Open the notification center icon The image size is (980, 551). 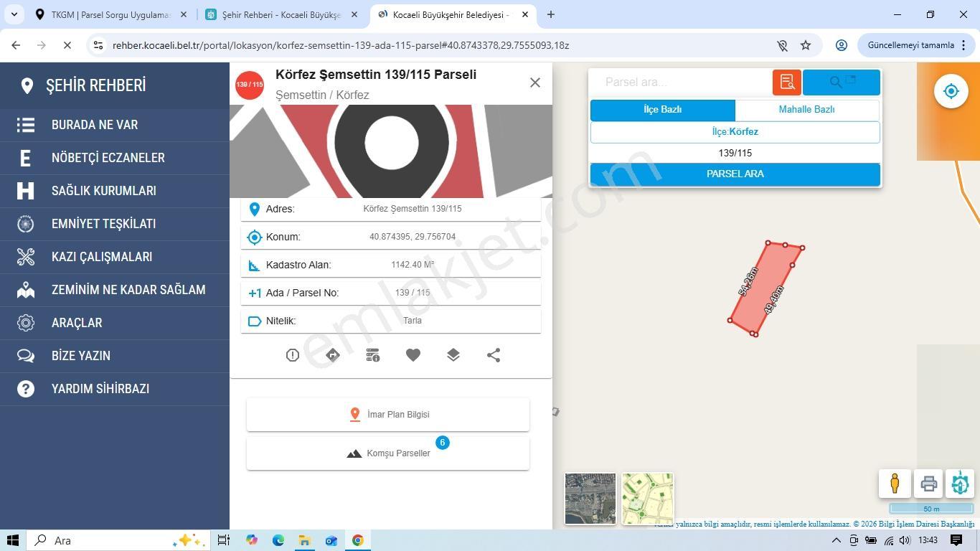point(956,540)
